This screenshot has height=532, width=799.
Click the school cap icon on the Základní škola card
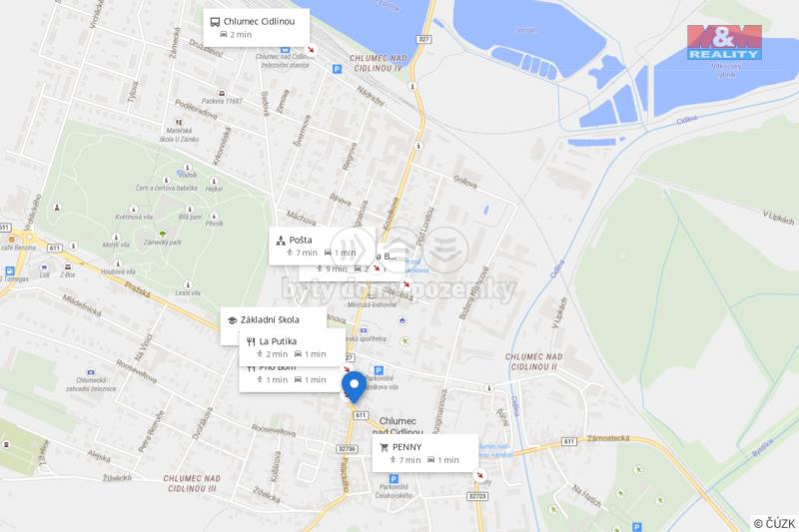232,320
